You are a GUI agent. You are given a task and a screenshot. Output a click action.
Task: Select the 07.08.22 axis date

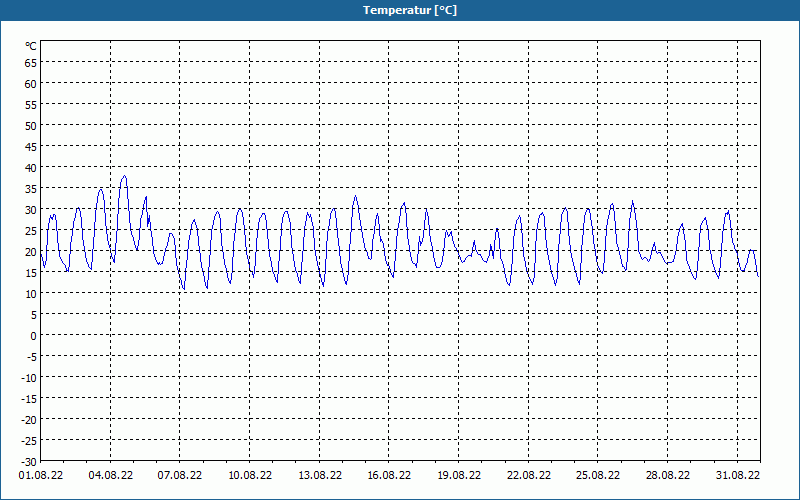coord(180,475)
